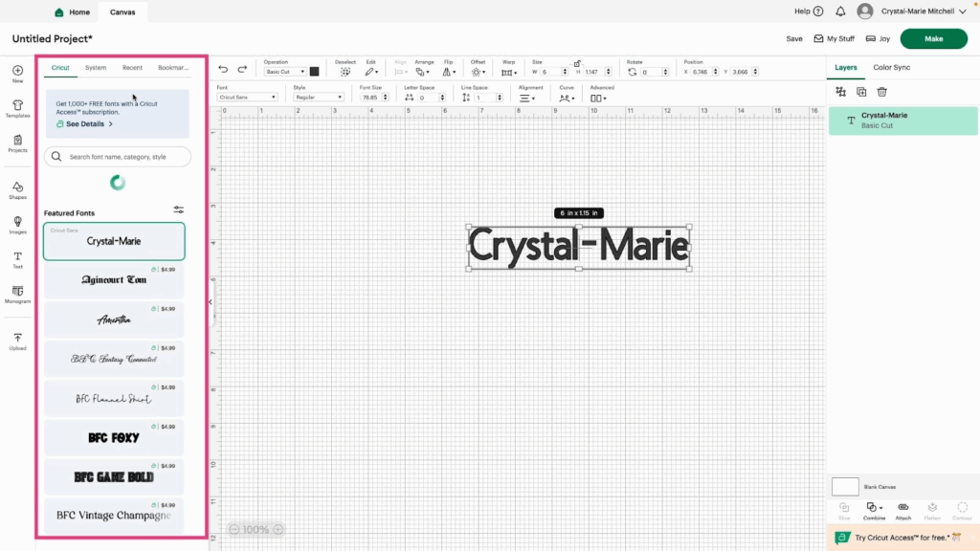Click the green Make button
This screenshot has width=980, height=551.
point(934,38)
